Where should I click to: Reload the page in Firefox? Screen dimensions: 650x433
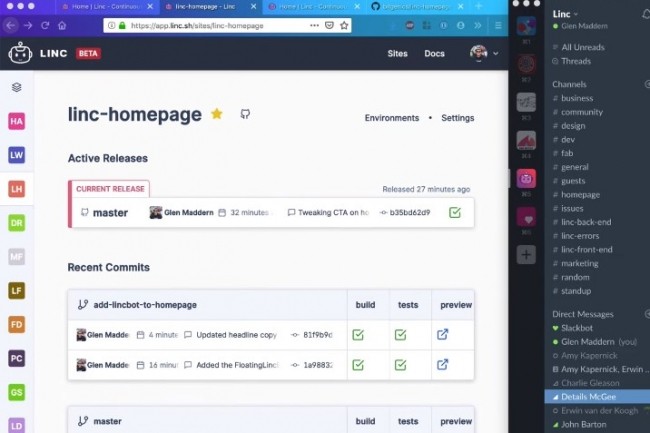coord(45,26)
